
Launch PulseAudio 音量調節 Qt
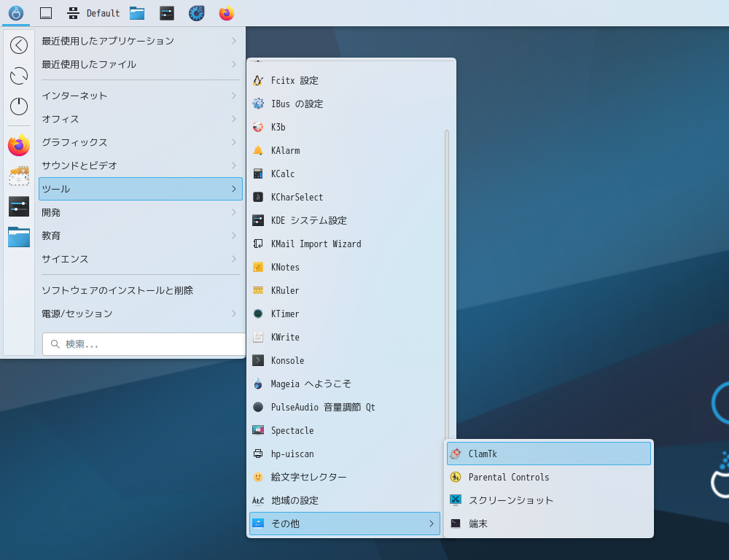coord(345,407)
